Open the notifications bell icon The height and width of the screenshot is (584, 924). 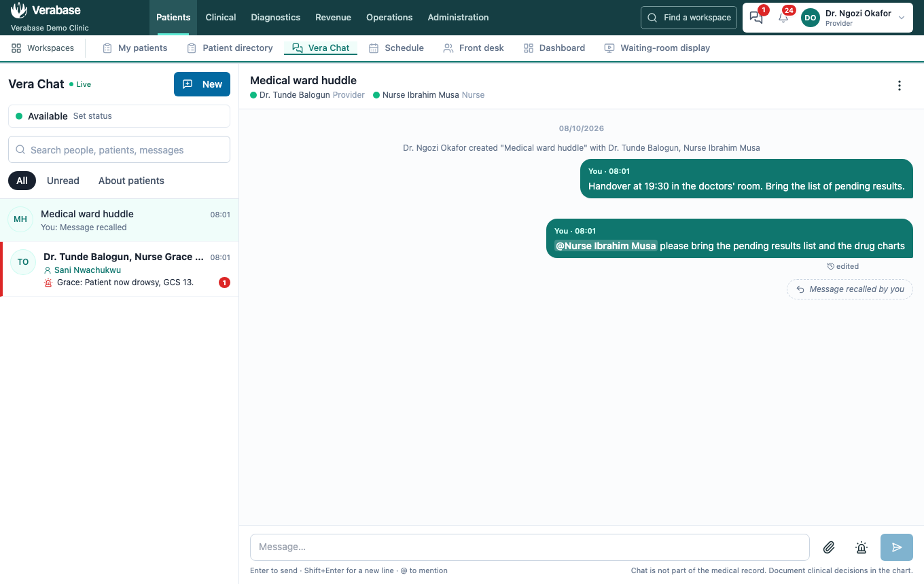click(783, 18)
